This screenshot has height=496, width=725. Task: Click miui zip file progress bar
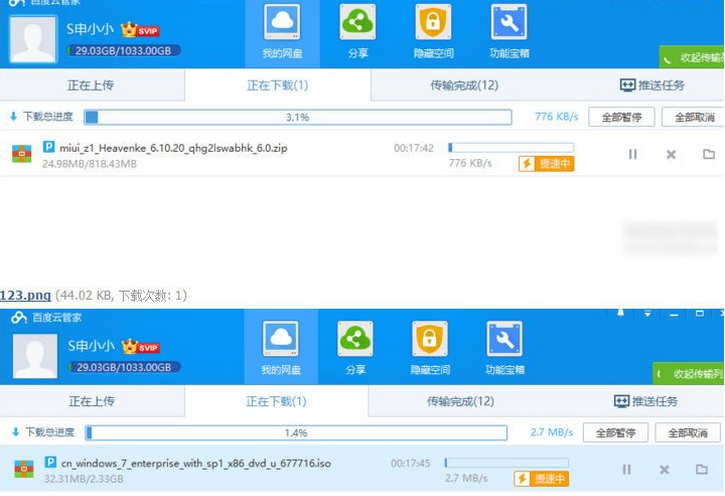[x=511, y=147]
